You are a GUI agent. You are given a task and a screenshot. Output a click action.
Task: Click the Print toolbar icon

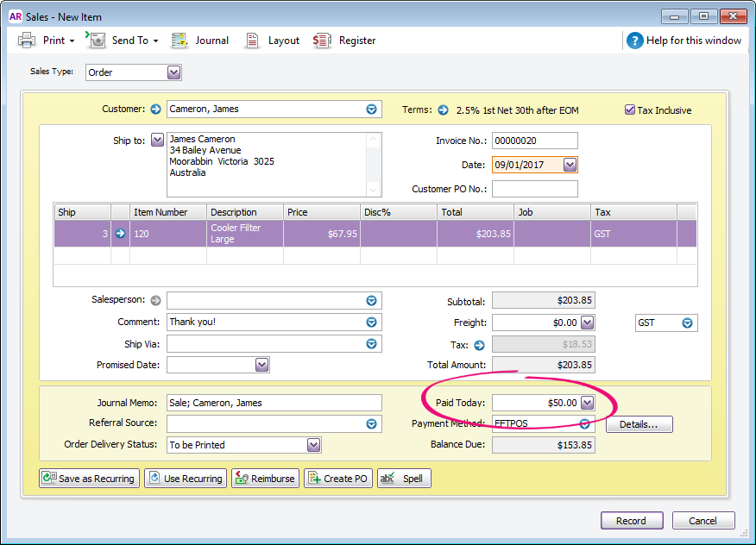point(28,41)
